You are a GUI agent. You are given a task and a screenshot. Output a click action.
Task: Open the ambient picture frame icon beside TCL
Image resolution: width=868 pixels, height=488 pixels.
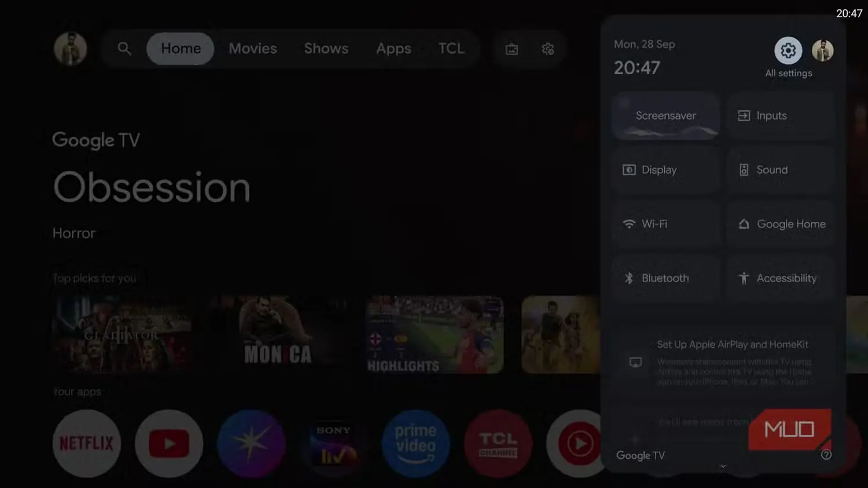[x=512, y=49]
